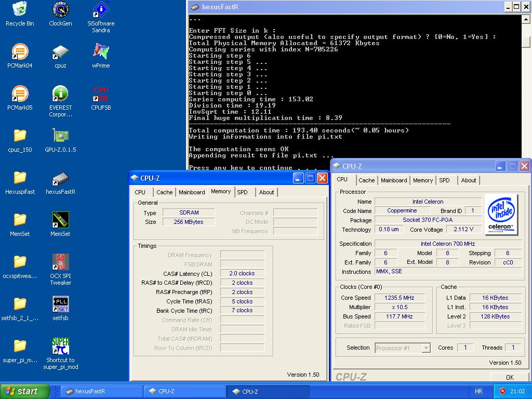Click the CAS# Latency 2.0 clocks value
Image resolution: width=532 pixels, height=399 pixels.
[242, 273]
